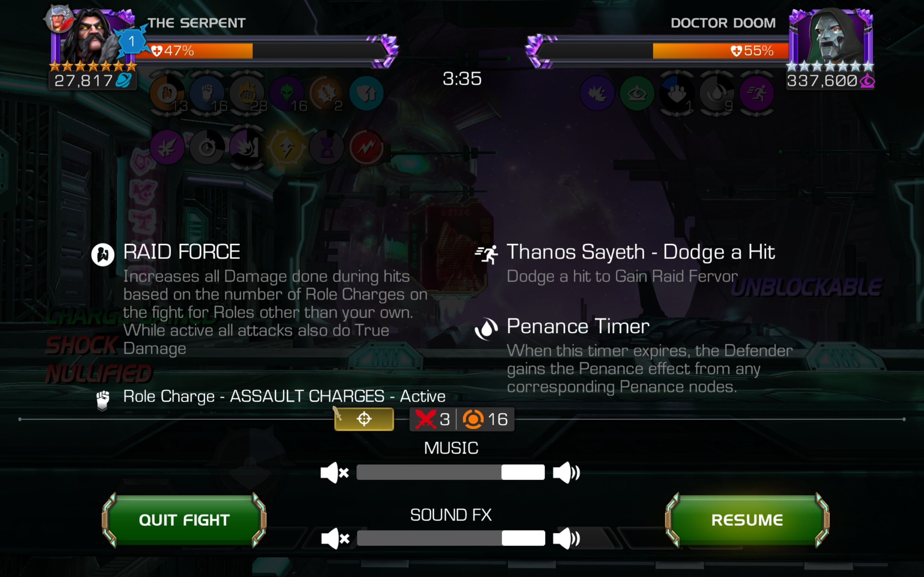Click the MUSIC volume slider

coord(450,472)
